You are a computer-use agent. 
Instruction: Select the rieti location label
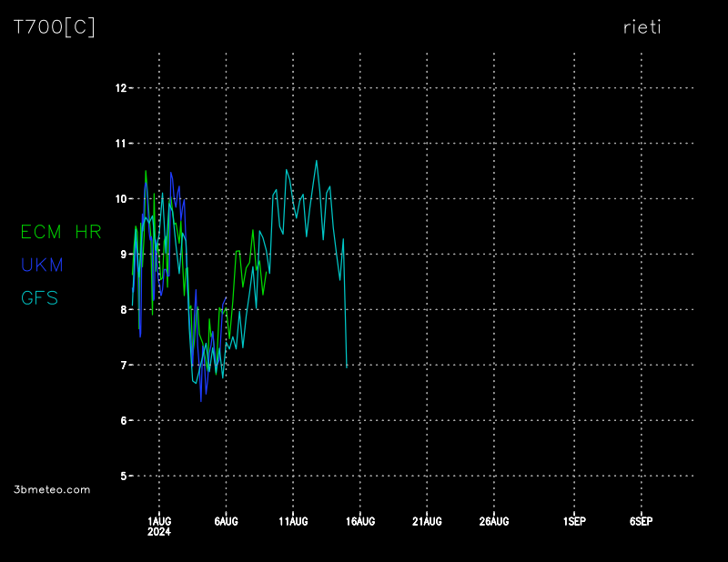pyautogui.click(x=642, y=27)
